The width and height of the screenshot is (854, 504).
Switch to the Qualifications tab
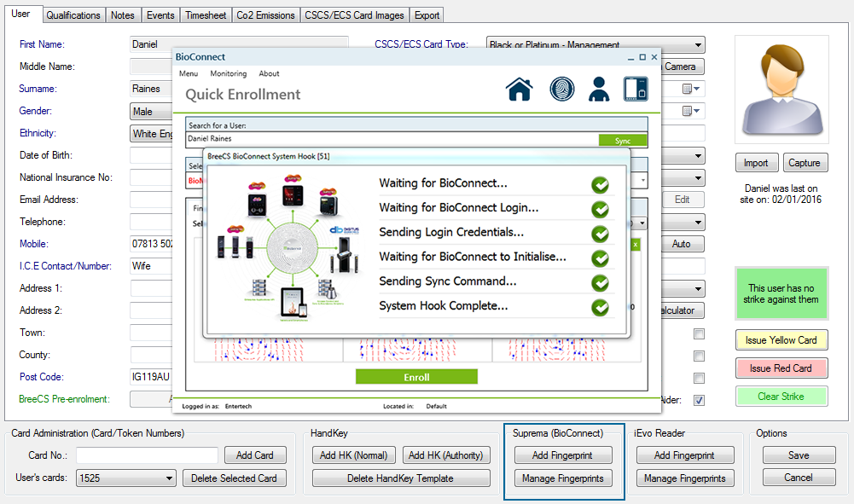(x=73, y=15)
